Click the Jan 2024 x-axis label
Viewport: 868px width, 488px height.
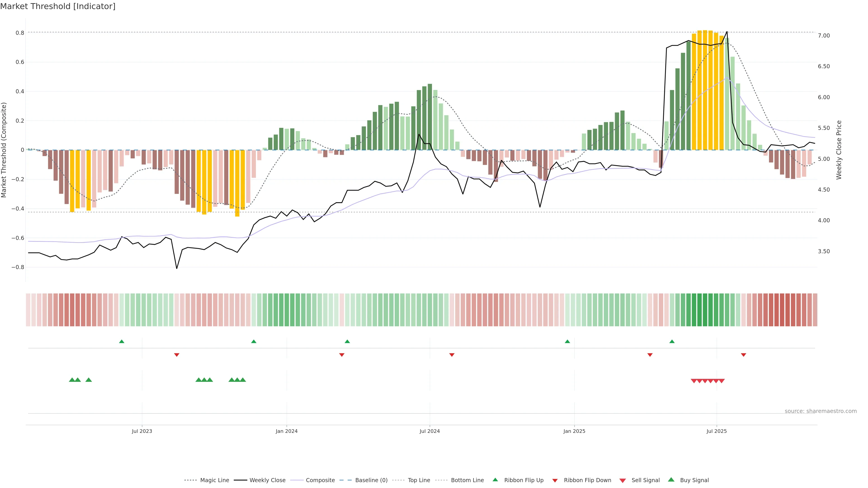click(286, 431)
